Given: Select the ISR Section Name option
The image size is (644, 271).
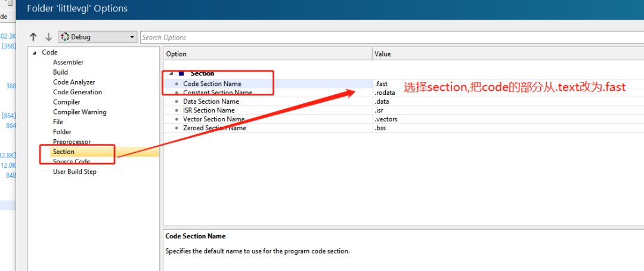Looking at the screenshot, I should click(209, 110).
